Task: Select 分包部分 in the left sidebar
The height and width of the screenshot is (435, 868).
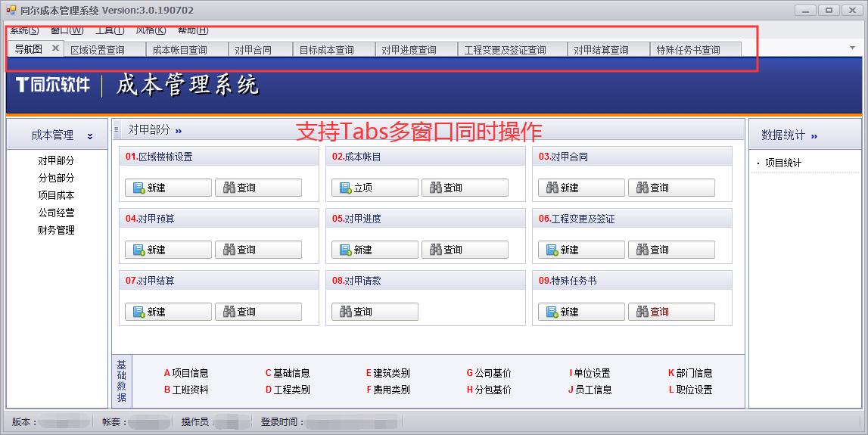Action: coord(57,178)
